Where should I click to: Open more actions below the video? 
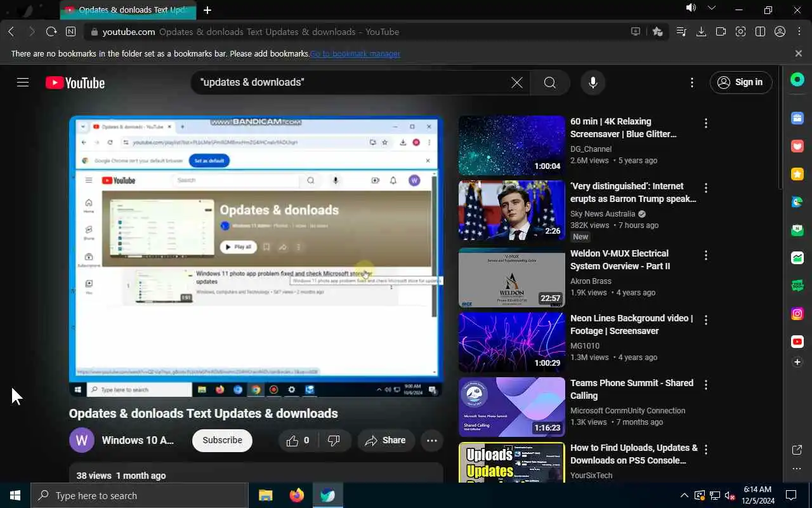point(432,440)
